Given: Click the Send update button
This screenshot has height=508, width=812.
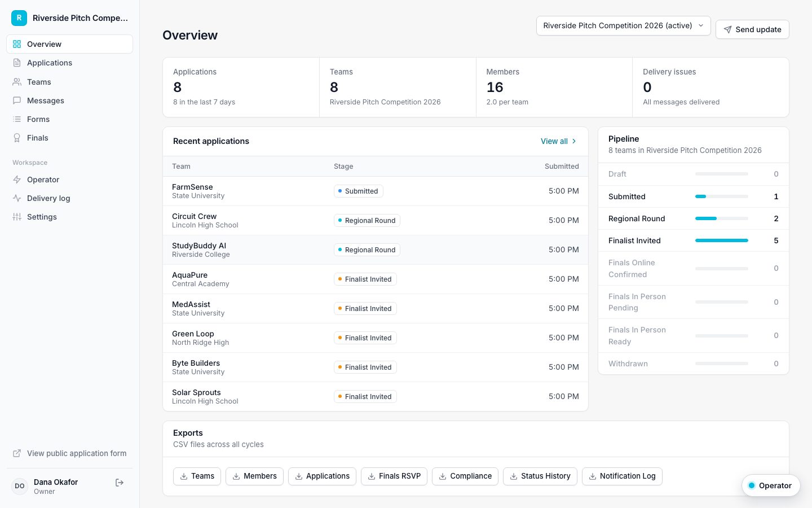Looking at the screenshot, I should (752, 29).
